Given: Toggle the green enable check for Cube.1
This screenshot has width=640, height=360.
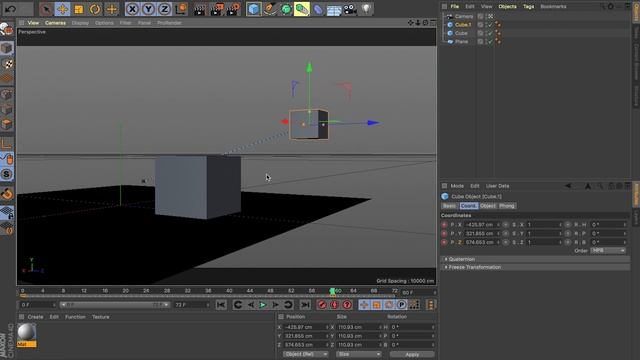Looking at the screenshot, I should (490, 25).
